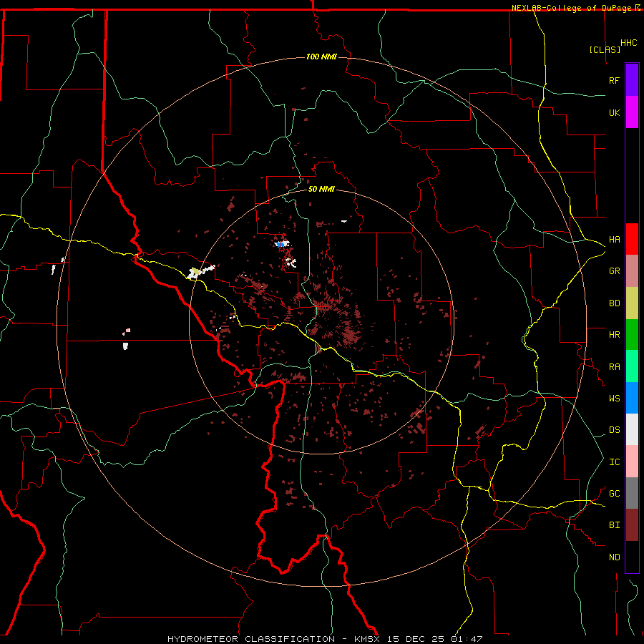Click the DS legend label
Screen dimensions: 644x644
[614, 430]
